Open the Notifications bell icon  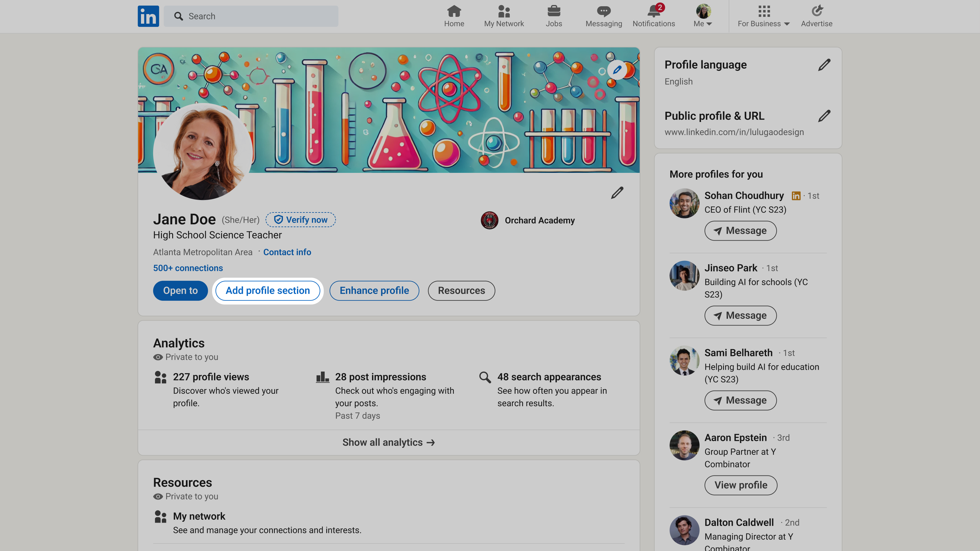(x=653, y=11)
